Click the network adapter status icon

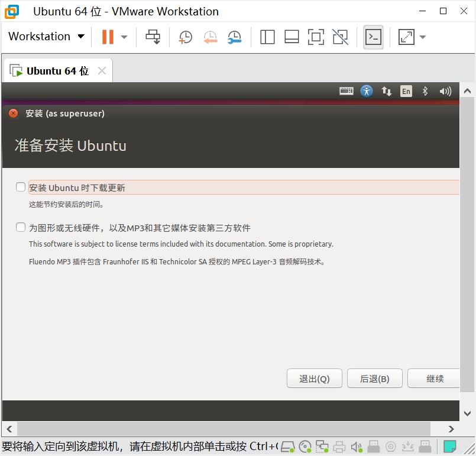pos(322,447)
